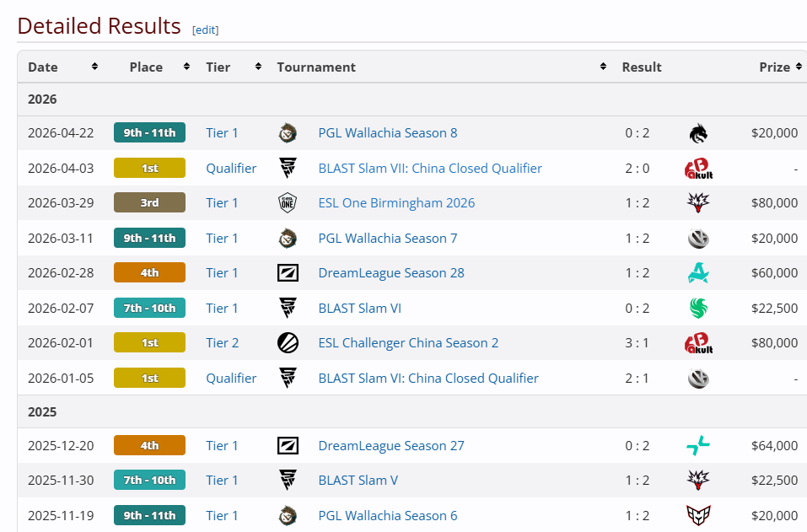Click the 3 : 1 result score

[x=638, y=343]
